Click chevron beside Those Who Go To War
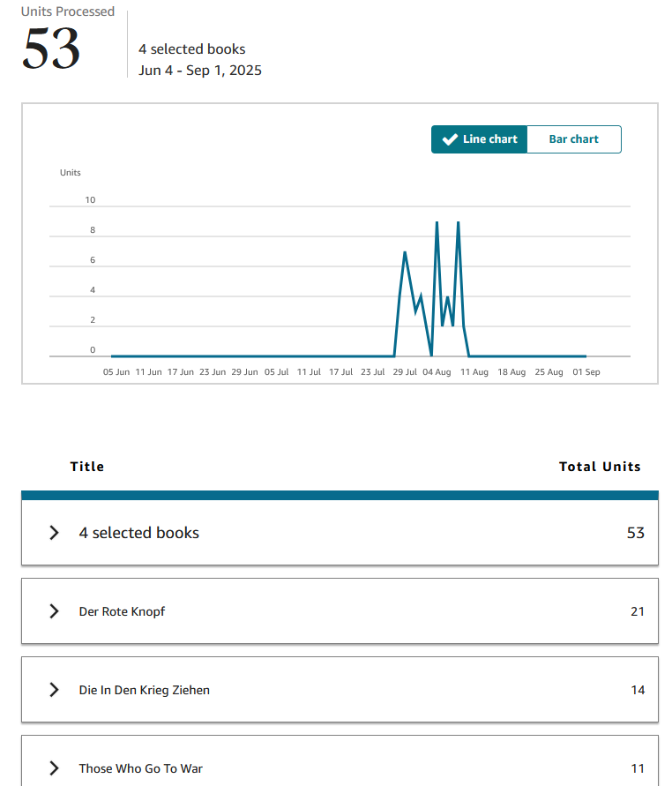The height and width of the screenshot is (786, 672). pos(54,768)
